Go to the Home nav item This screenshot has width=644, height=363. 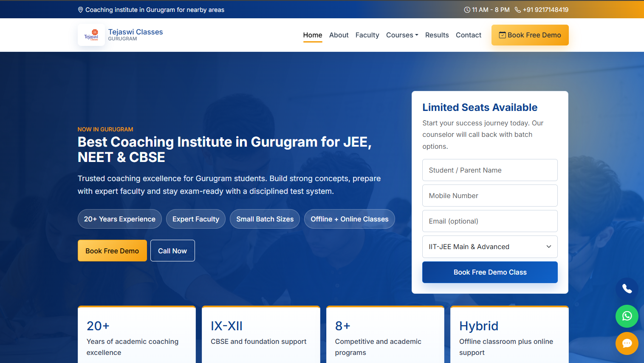tap(313, 35)
